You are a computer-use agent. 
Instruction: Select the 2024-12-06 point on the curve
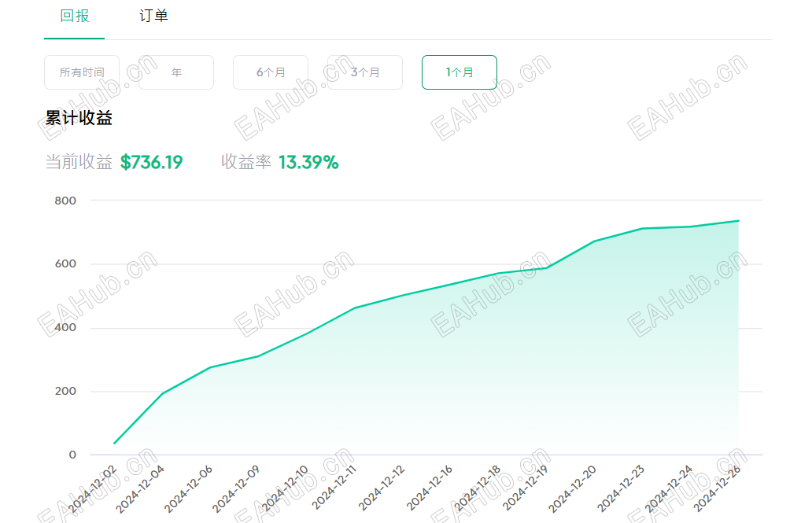(x=210, y=367)
